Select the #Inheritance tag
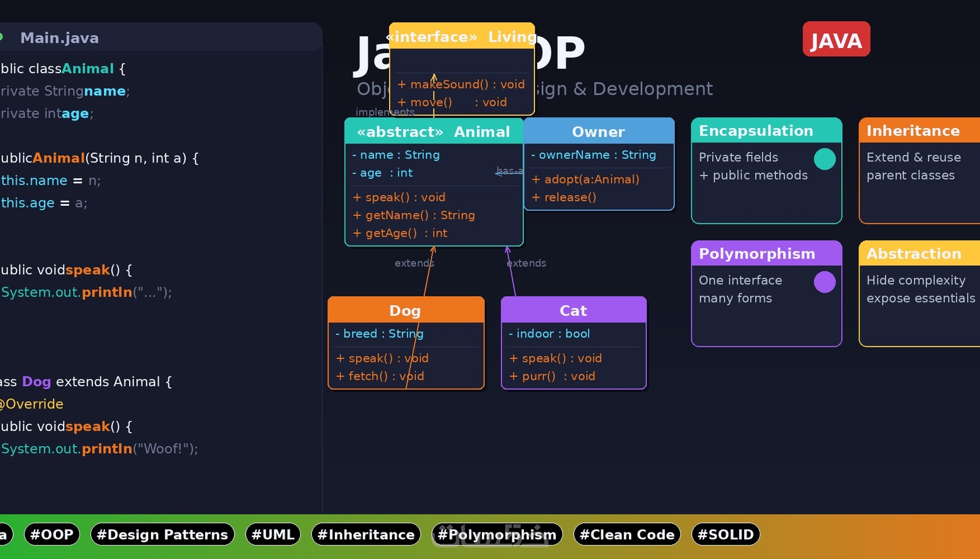Image resolution: width=980 pixels, height=559 pixels. click(366, 534)
